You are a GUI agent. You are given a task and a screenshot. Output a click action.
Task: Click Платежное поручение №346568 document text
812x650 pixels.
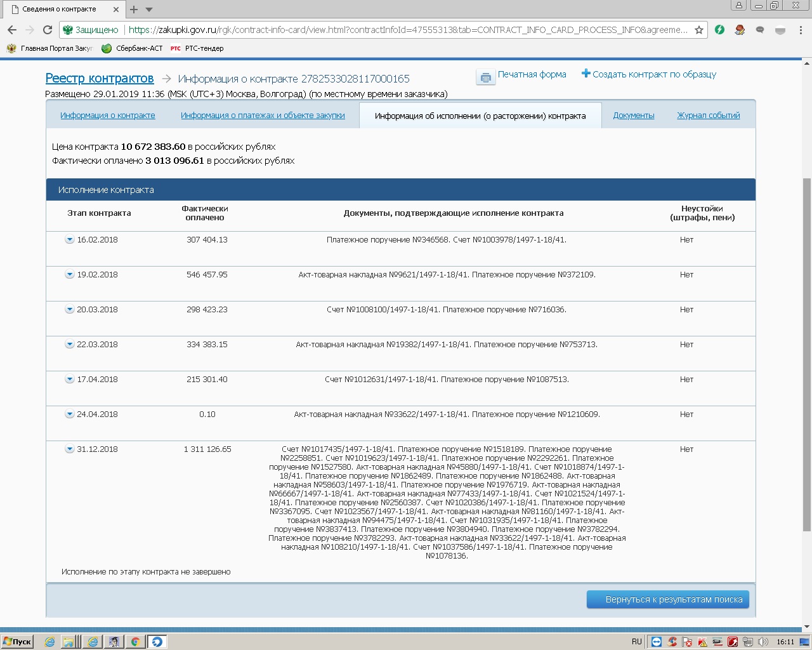pyautogui.click(x=388, y=240)
